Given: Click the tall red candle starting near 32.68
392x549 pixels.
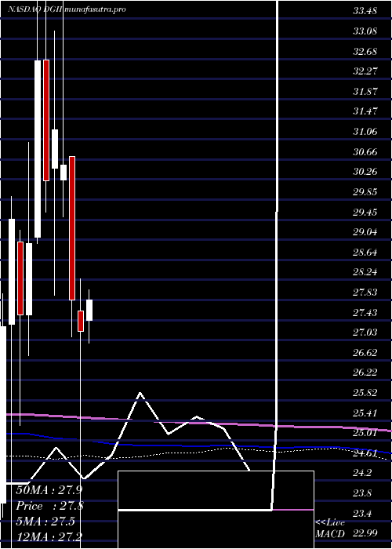Looking at the screenshot, I should click(46, 121).
